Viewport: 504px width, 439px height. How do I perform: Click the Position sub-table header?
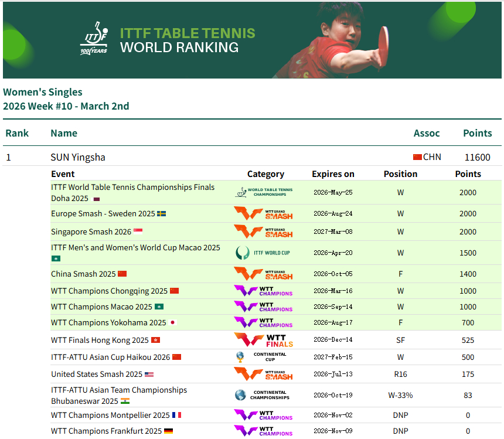[400, 174]
